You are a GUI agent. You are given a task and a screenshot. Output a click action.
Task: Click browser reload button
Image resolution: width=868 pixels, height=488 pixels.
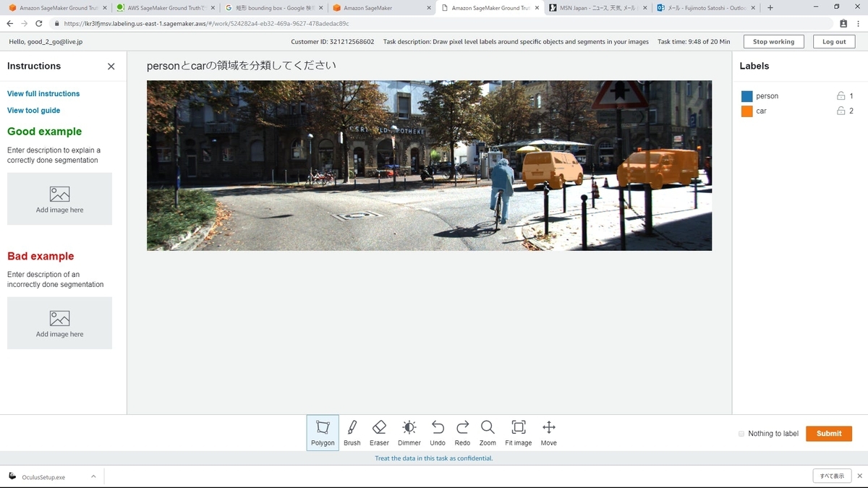tap(40, 23)
